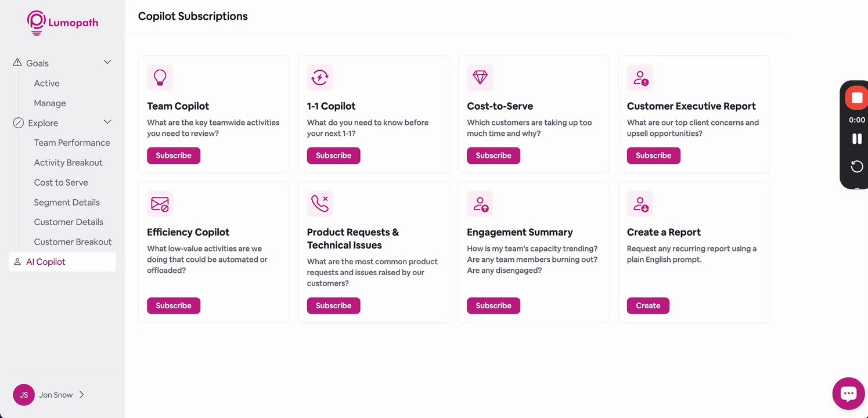The width and height of the screenshot is (868, 418).
Task: Open Team Performance in the sidebar
Action: pyautogui.click(x=72, y=143)
